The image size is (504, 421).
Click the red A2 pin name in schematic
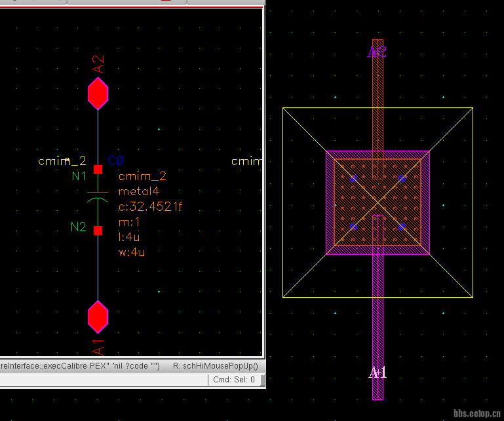(98, 64)
